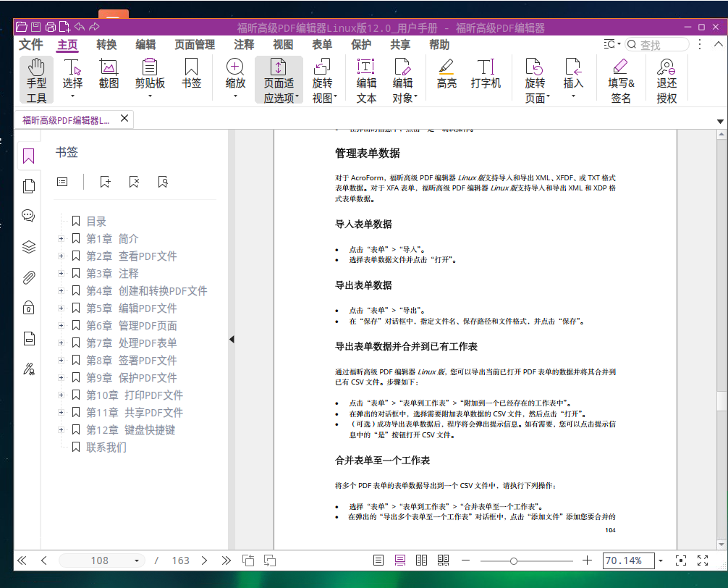Image resolution: width=728 pixels, height=588 pixels.
Task: Go to the previous page
Action: coord(44,560)
